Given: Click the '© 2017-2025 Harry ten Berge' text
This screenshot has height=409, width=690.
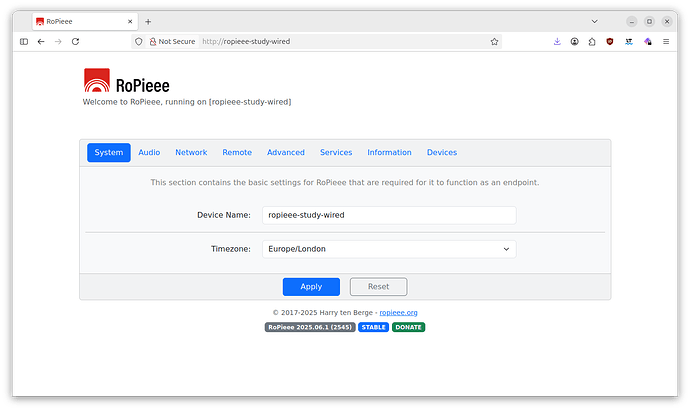Looking at the screenshot, I should [x=323, y=313].
